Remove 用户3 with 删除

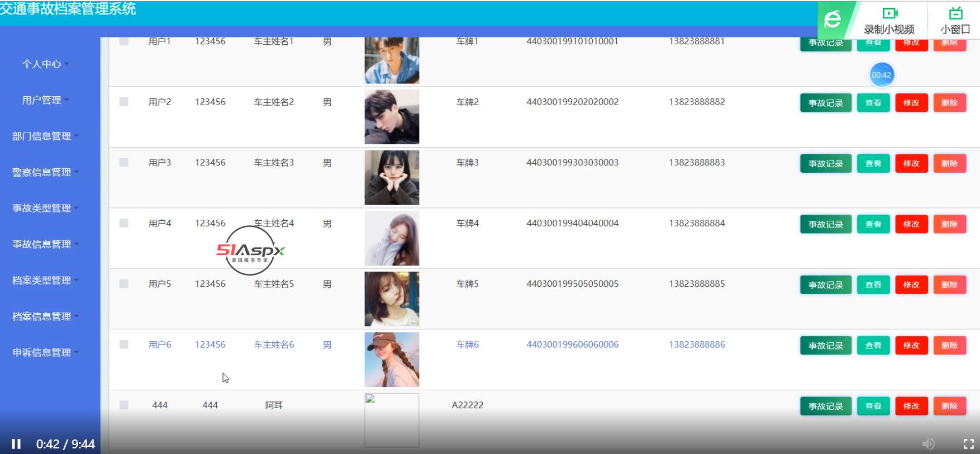click(950, 163)
